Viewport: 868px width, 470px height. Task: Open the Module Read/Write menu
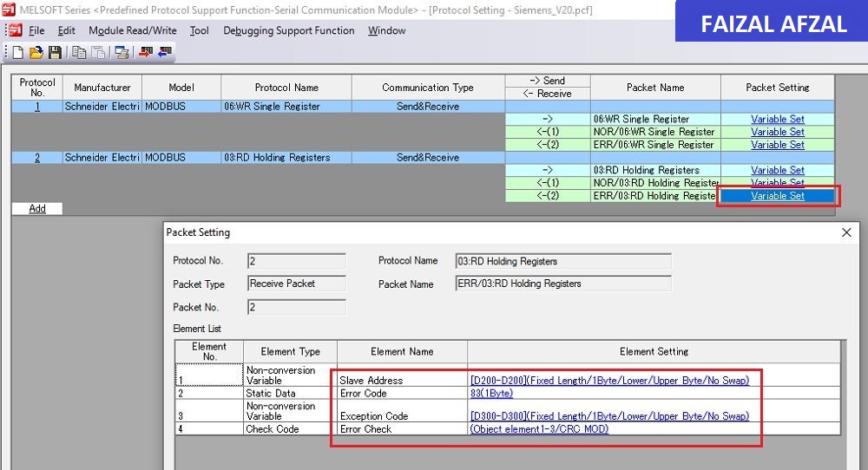click(x=132, y=30)
